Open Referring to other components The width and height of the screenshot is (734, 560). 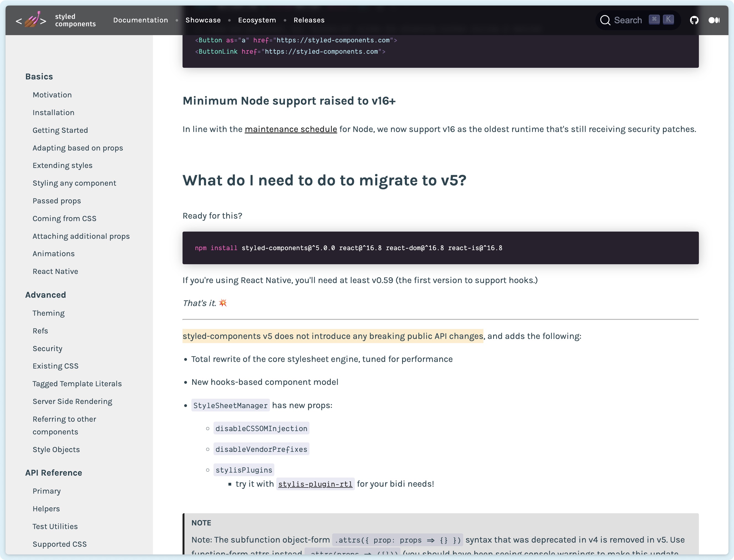pyautogui.click(x=64, y=425)
